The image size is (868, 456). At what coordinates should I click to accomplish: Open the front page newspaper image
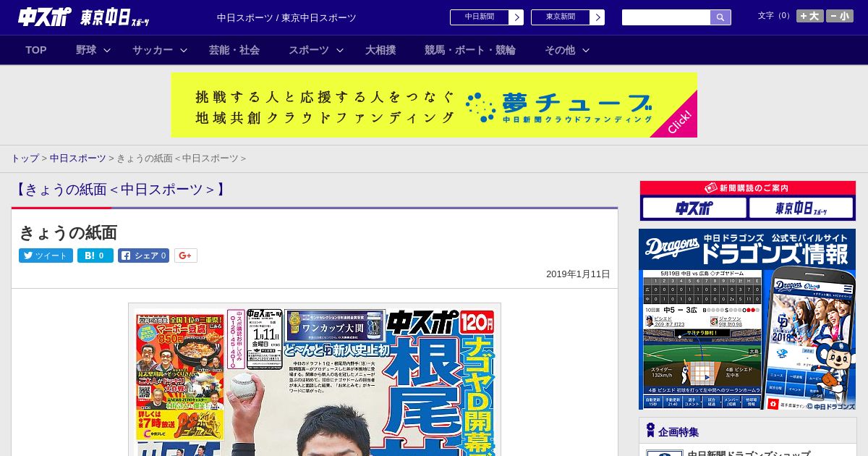[315, 379]
